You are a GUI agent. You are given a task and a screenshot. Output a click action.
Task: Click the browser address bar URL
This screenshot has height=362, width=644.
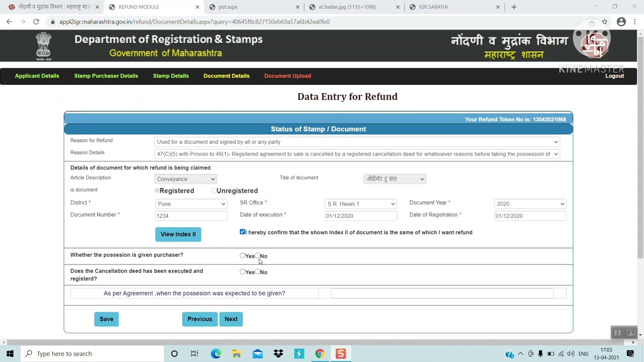(x=194, y=22)
